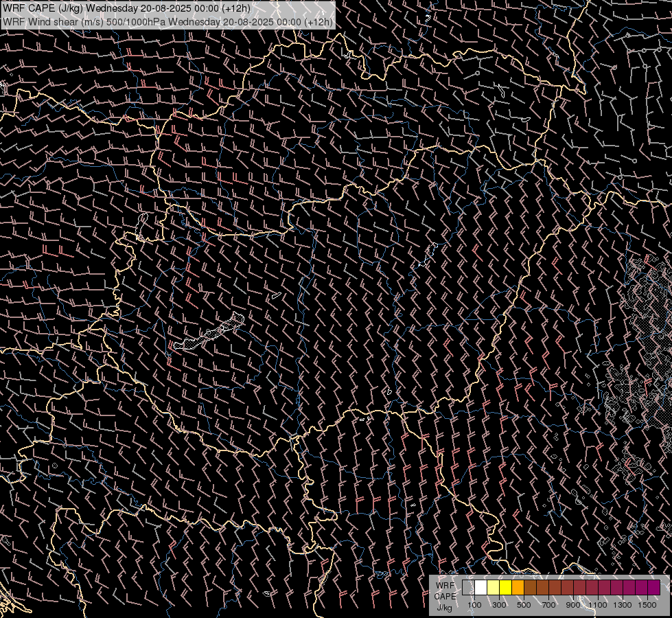
Task: Click the final magenta 1500+ legend swatch
Action: point(654,588)
